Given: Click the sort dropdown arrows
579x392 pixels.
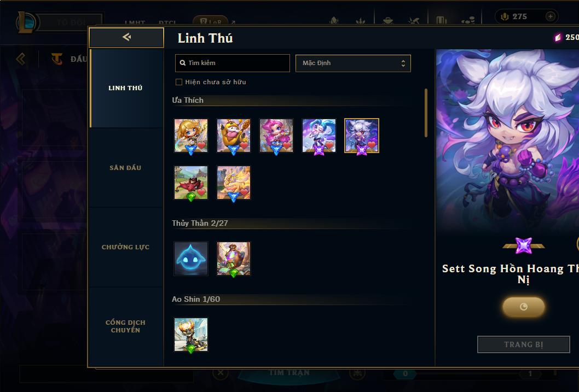Looking at the screenshot, I should [403, 63].
